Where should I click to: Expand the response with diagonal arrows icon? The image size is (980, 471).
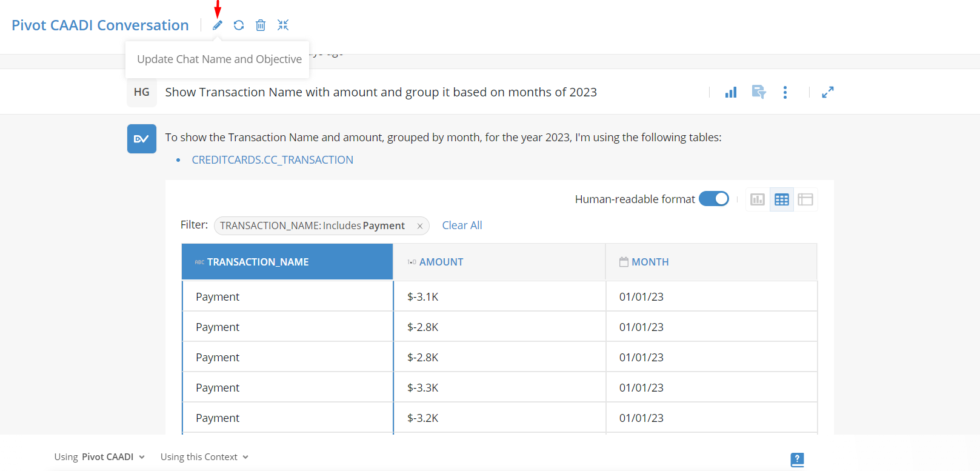(828, 92)
